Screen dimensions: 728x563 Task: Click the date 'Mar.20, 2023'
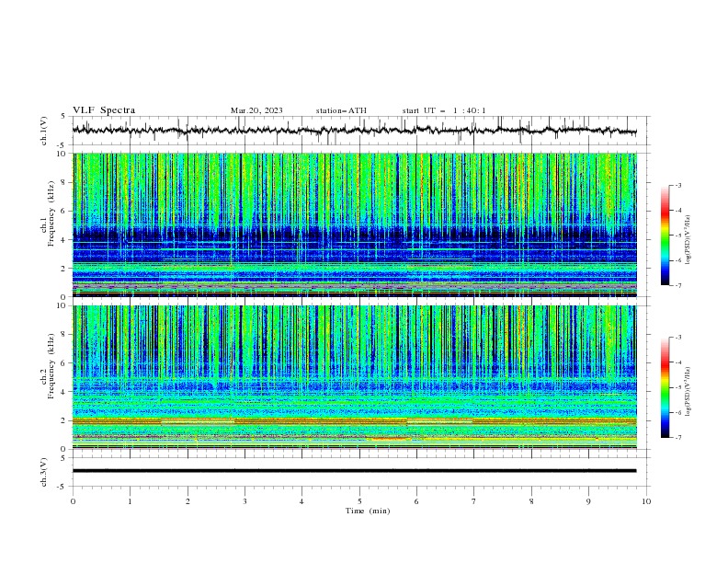tap(256, 110)
